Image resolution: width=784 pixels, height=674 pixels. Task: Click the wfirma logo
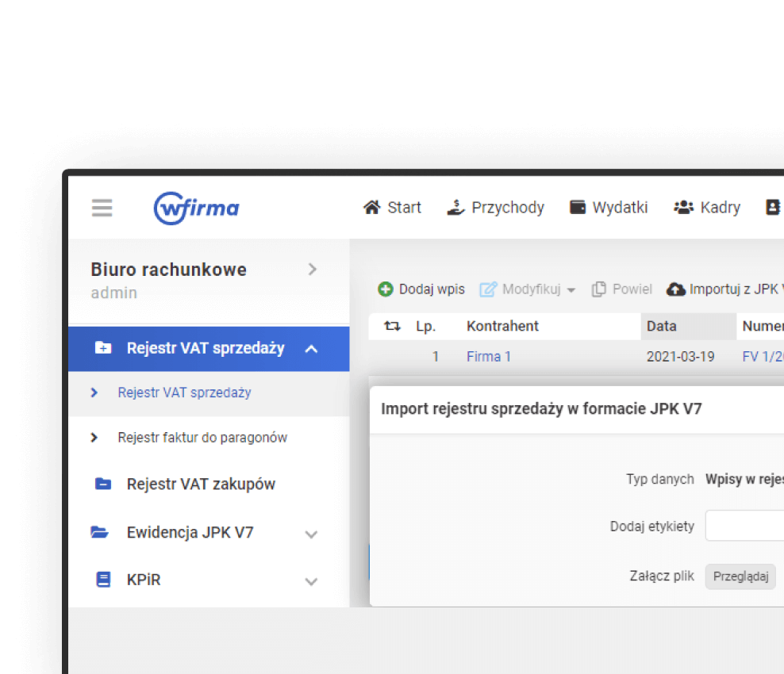pos(196,208)
